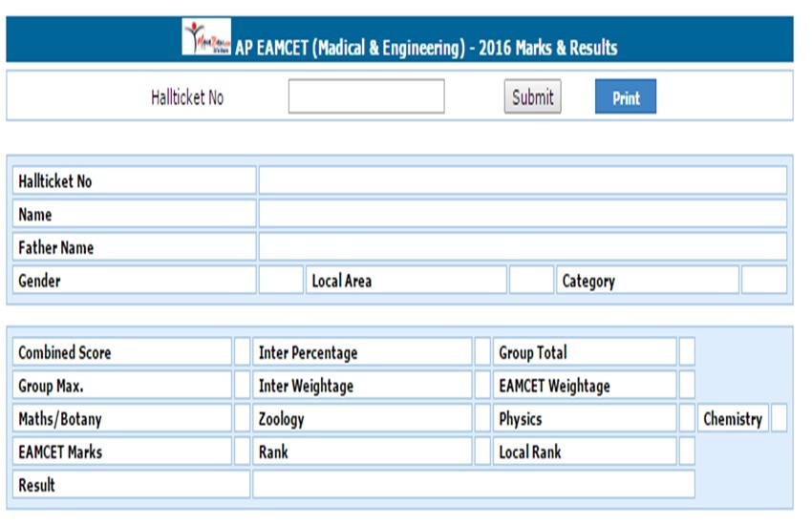Select the Hallticket No result value field
812x525 pixels.
(x=522, y=180)
